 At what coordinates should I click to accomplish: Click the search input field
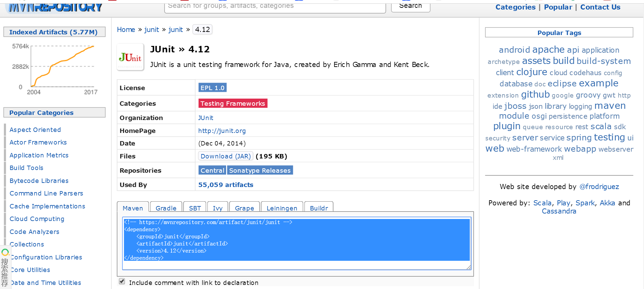tap(275, 7)
